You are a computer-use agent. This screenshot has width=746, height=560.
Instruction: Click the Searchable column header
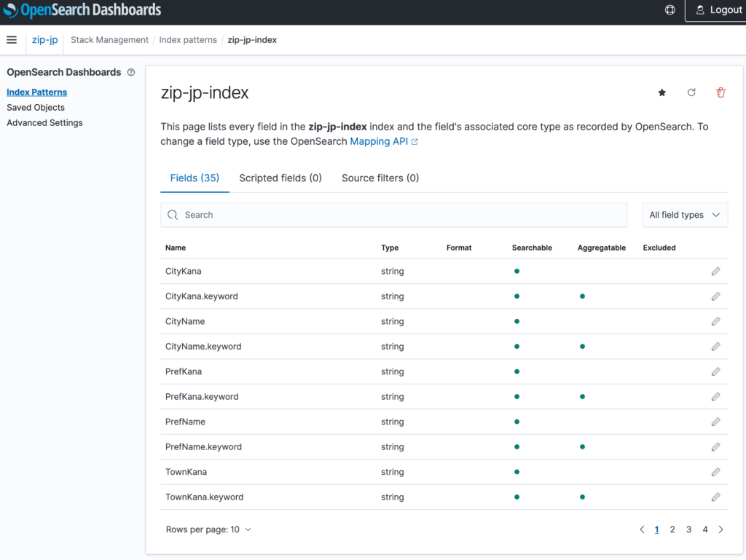point(532,248)
